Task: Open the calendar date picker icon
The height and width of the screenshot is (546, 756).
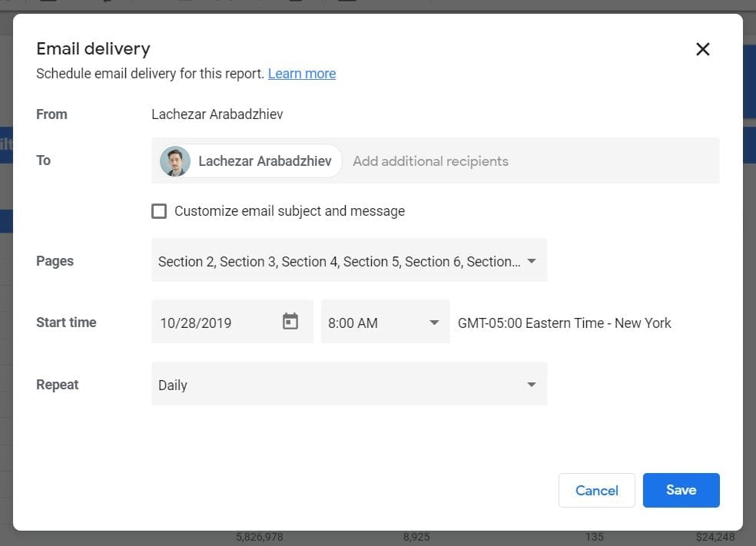Action: pyautogui.click(x=290, y=322)
